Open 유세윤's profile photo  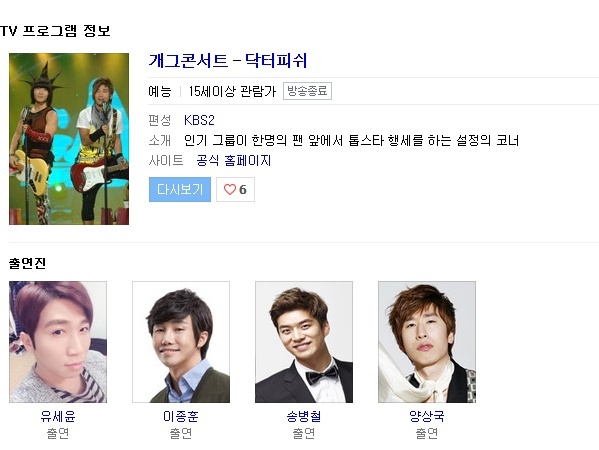[x=58, y=342]
